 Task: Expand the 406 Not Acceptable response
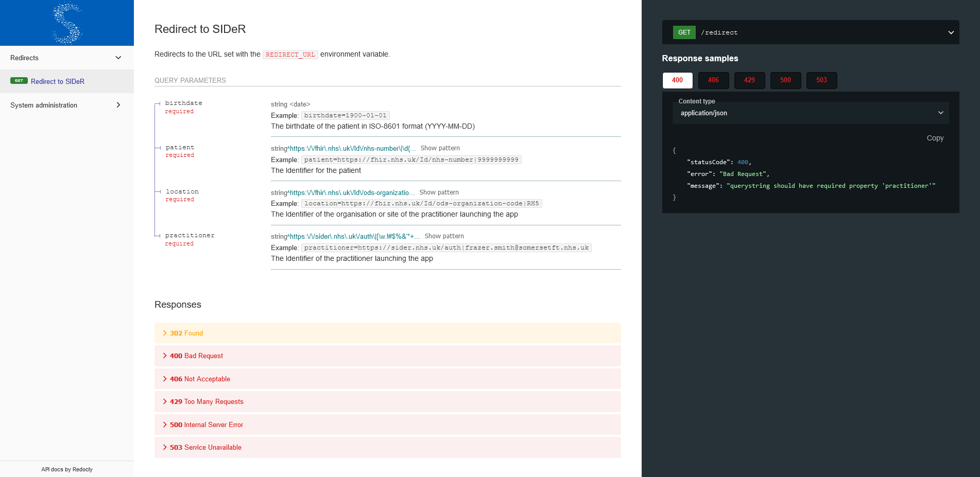point(388,379)
